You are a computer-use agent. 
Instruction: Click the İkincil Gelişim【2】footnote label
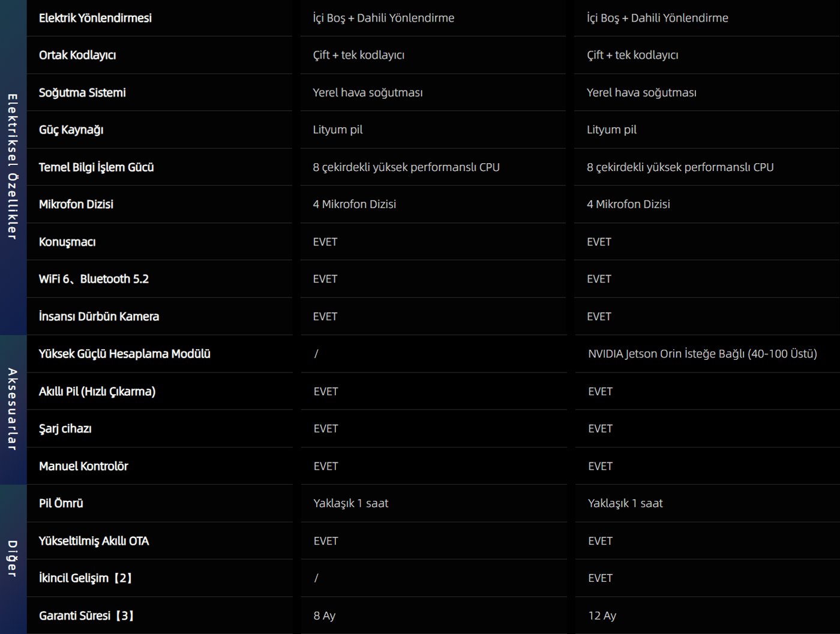[x=86, y=578]
